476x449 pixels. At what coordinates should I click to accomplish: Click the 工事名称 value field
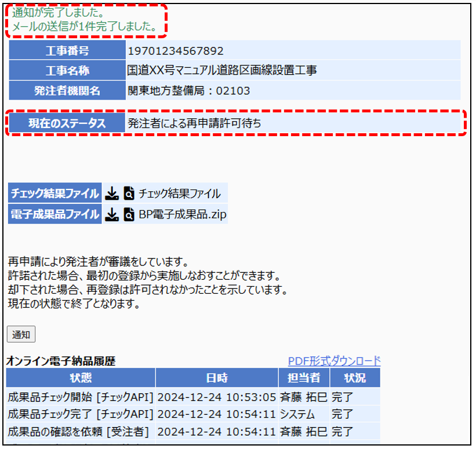221,71
